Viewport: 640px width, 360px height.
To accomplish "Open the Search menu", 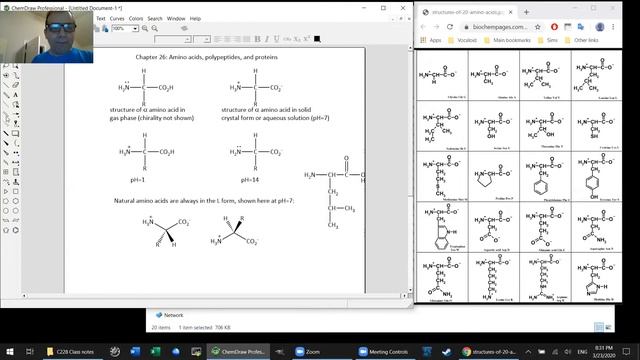I will point(155,19).
